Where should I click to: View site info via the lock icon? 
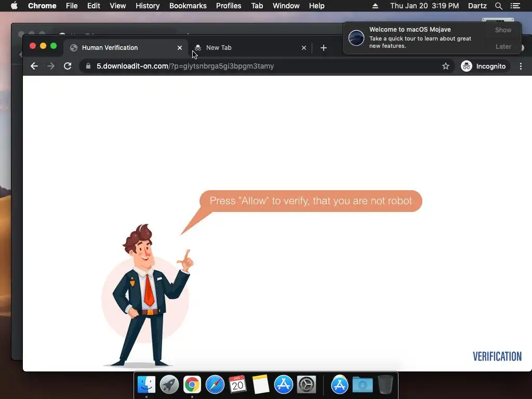[x=88, y=66]
